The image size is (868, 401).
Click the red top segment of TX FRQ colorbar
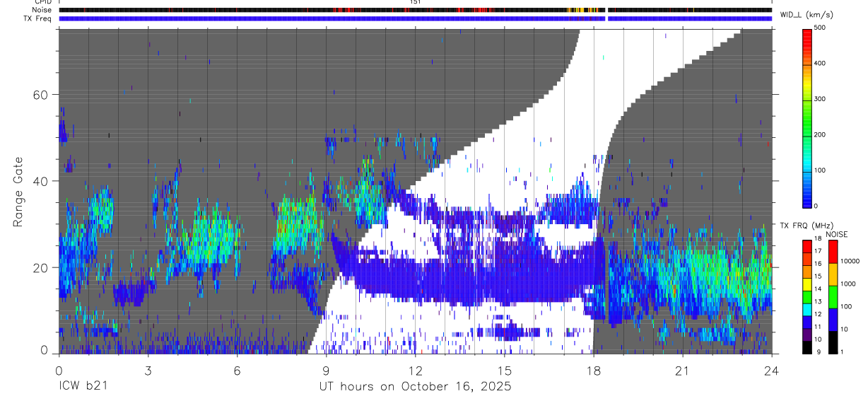[x=808, y=247]
